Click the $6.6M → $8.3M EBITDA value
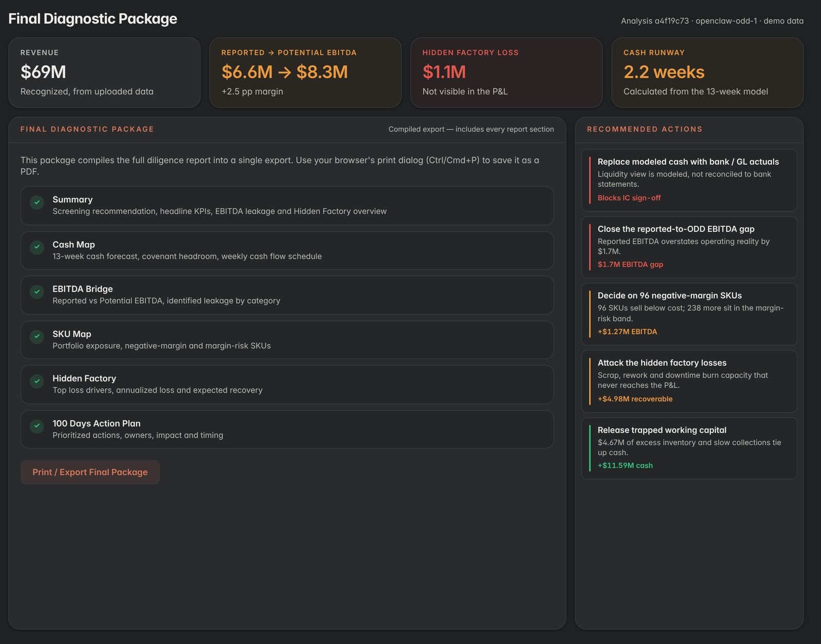The width and height of the screenshot is (821, 644). click(x=285, y=72)
